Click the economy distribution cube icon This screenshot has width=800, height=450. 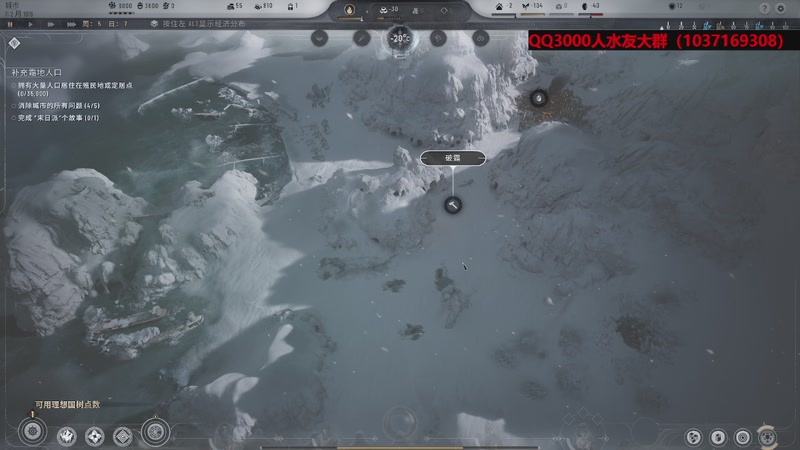[x=154, y=23]
